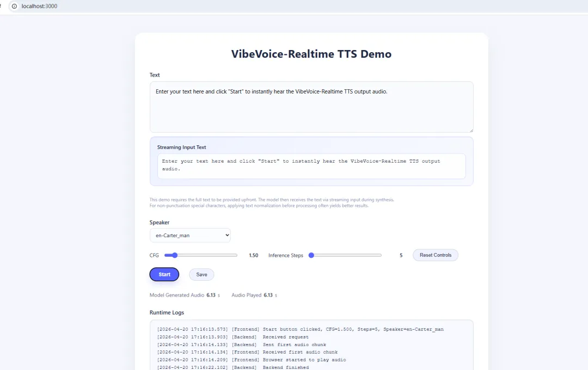Click the log line Browser started to play audio
The height and width of the screenshot is (370, 588).
252,360
